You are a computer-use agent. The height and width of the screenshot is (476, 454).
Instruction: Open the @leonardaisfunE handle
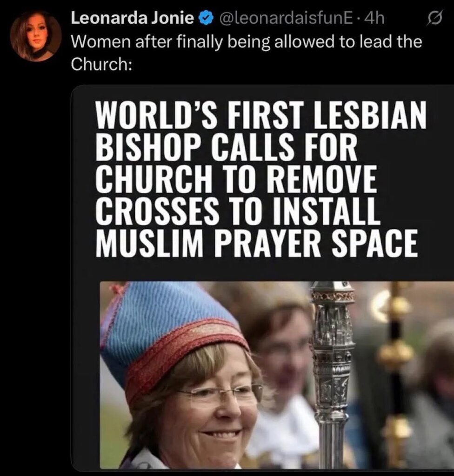(284, 19)
